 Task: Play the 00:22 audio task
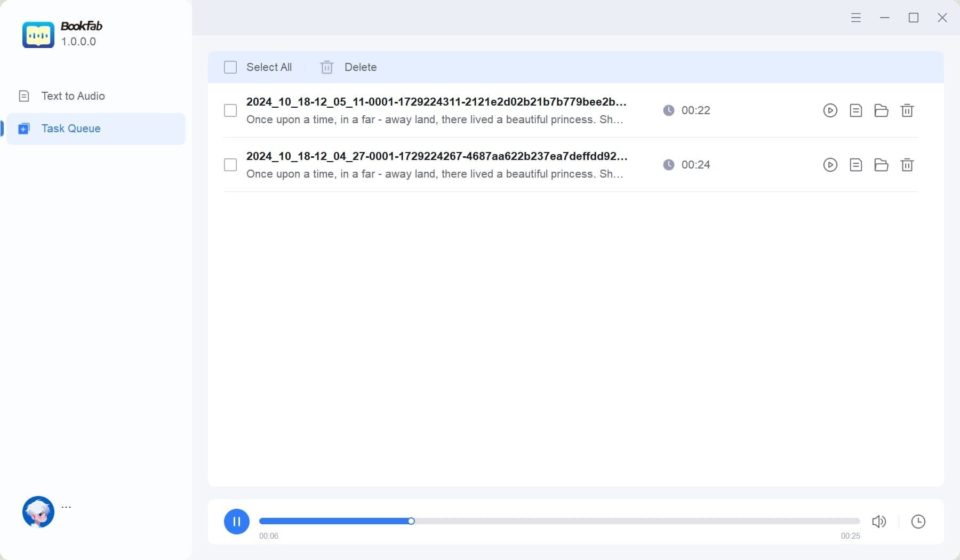pyautogui.click(x=830, y=110)
